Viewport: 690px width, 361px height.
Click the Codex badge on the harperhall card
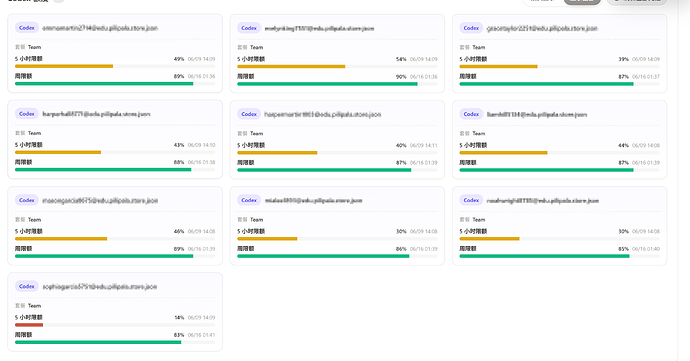click(x=27, y=114)
